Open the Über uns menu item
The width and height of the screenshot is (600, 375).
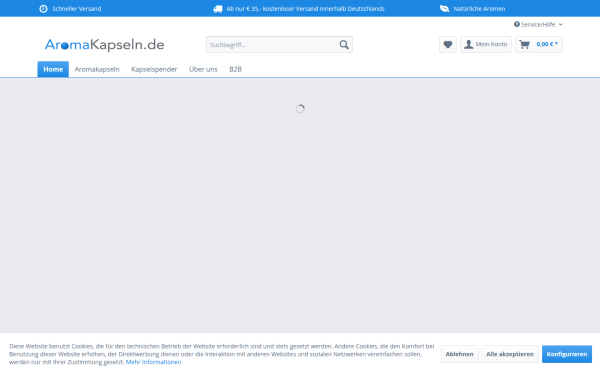[x=203, y=69]
